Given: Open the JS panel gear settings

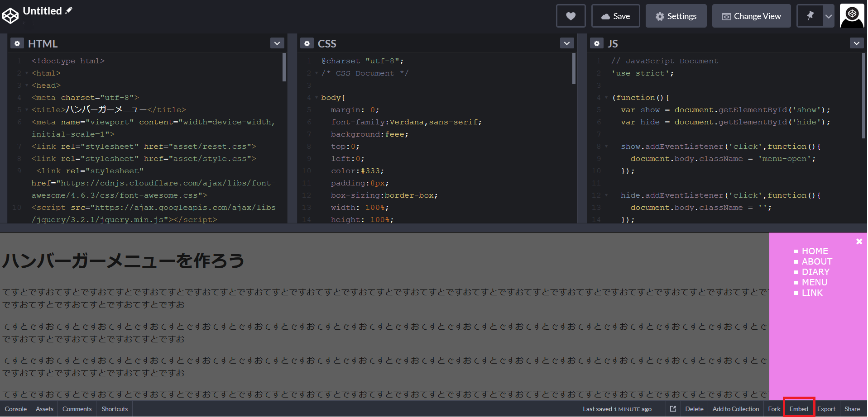Looking at the screenshot, I should [x=597, y=43].
